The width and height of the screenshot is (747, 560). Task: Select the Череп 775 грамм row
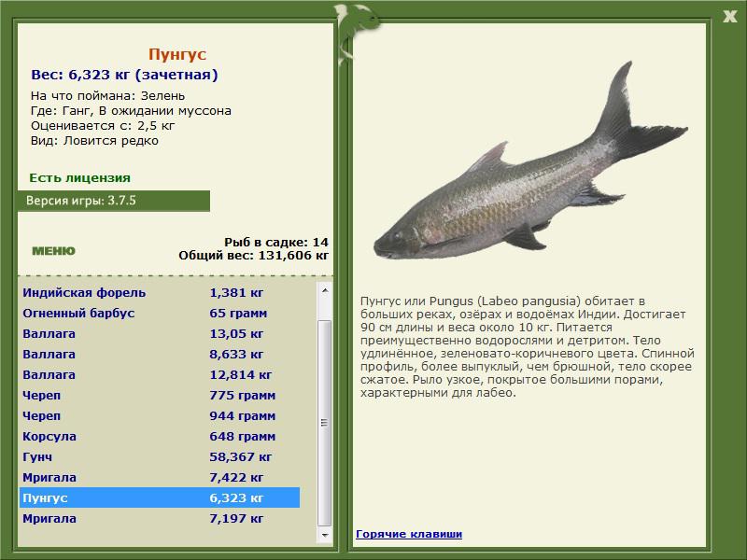(160, 395)
